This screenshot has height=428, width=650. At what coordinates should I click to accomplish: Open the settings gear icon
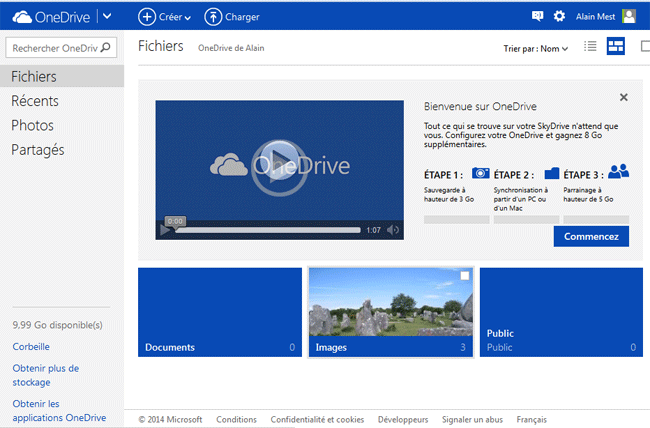559,16
